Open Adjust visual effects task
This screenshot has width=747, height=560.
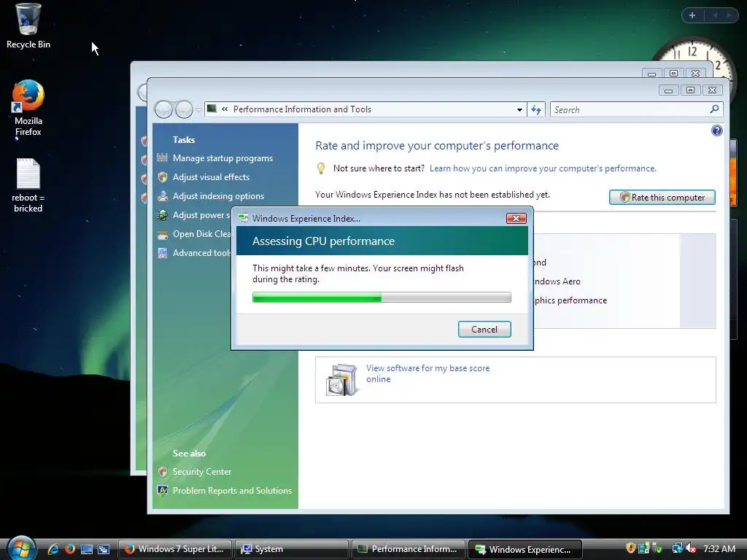(211, 177)
